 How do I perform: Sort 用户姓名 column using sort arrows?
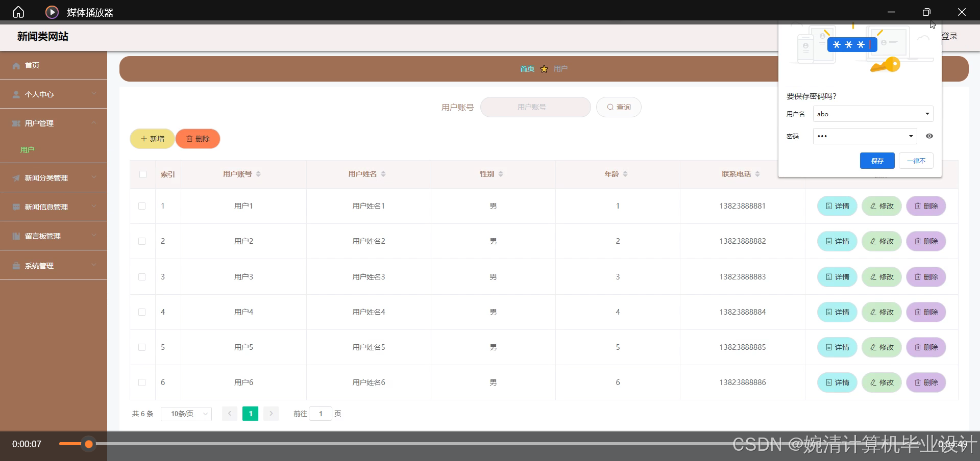(x=383, y=174)
